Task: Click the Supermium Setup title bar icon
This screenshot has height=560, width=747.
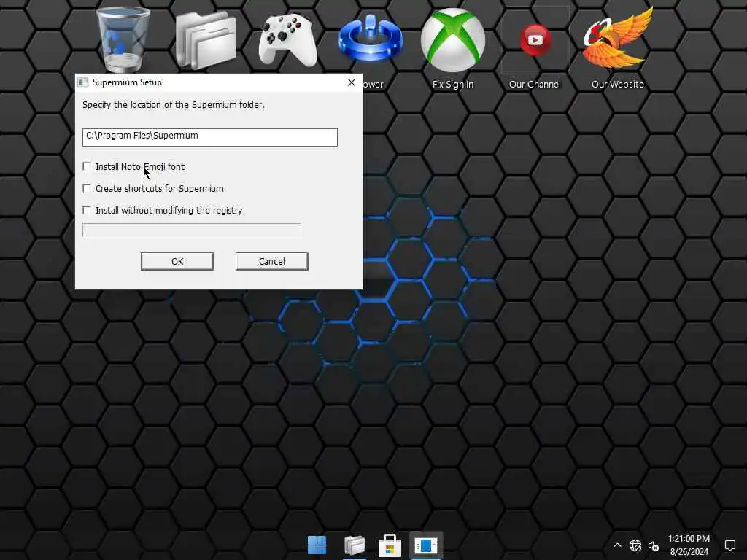Action: [83, 82]
